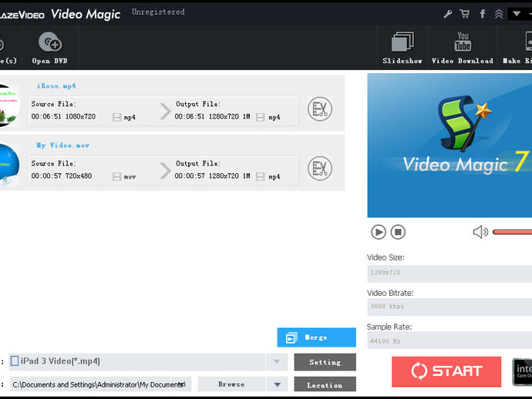Open the Slideshow maker
Screen dimensions: 532x399
coord(402,48)
